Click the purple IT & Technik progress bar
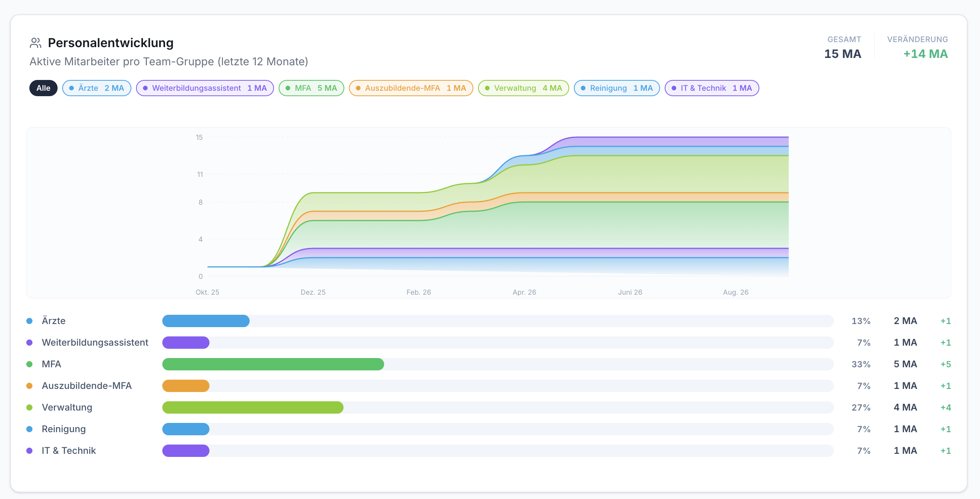This screenshot has width=980, height=499. [186, 451]
